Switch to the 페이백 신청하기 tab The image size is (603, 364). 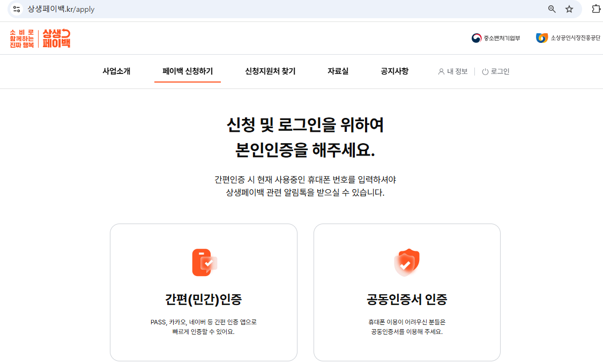187,71
